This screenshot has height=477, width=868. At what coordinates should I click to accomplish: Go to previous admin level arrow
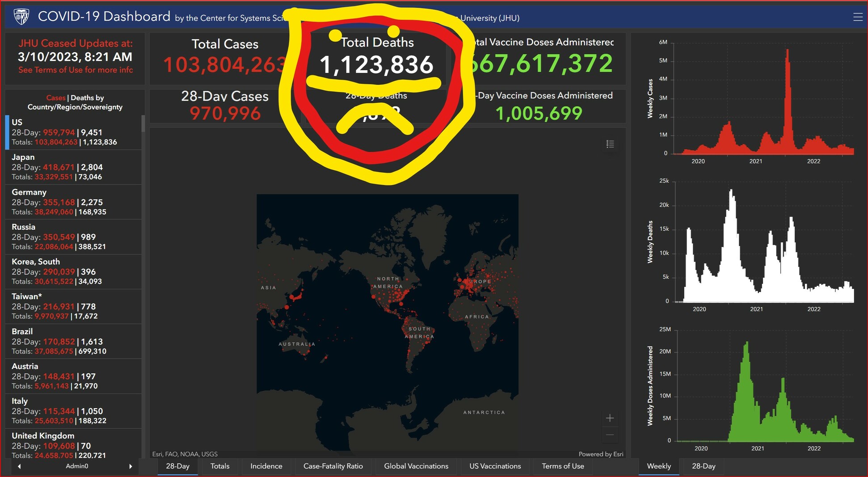19,466
